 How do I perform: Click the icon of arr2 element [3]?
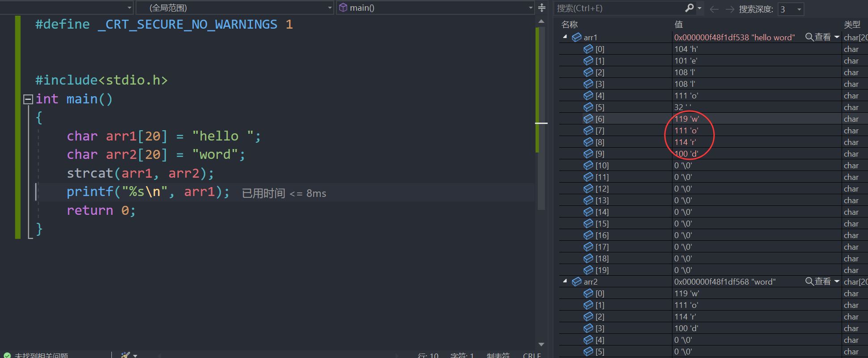point(588,328)
